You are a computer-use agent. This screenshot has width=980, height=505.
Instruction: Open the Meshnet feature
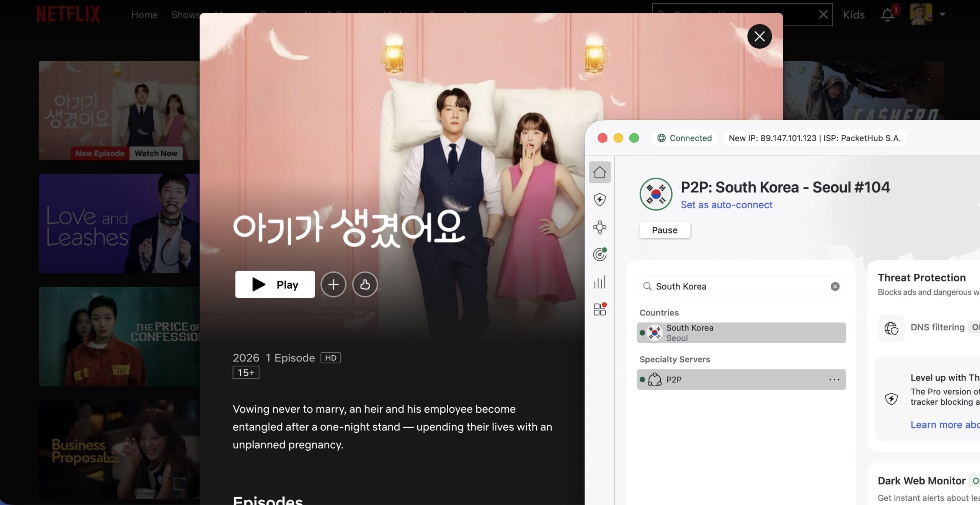point(599,227)
